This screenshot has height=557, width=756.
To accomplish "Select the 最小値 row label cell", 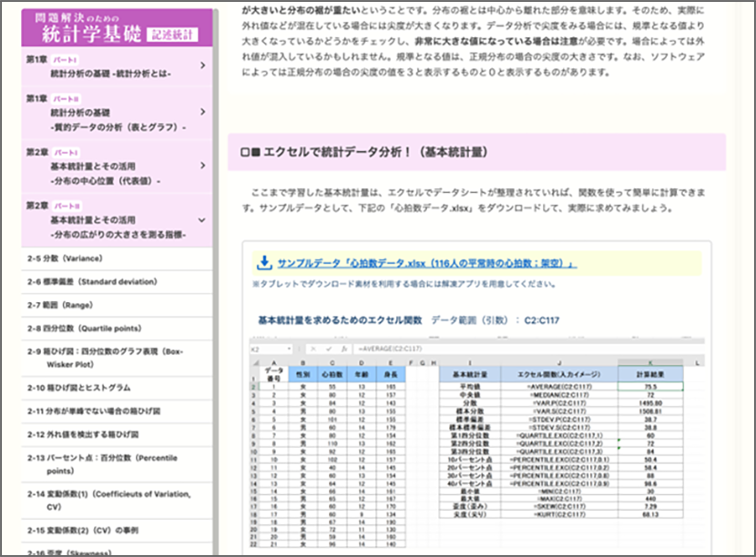I will (x=470, y=491).
